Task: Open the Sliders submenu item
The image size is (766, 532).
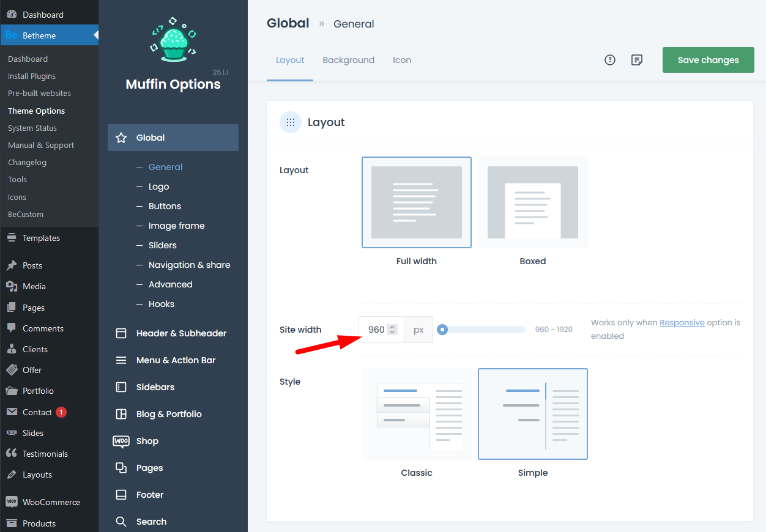Action: click(x=163, y=245)
